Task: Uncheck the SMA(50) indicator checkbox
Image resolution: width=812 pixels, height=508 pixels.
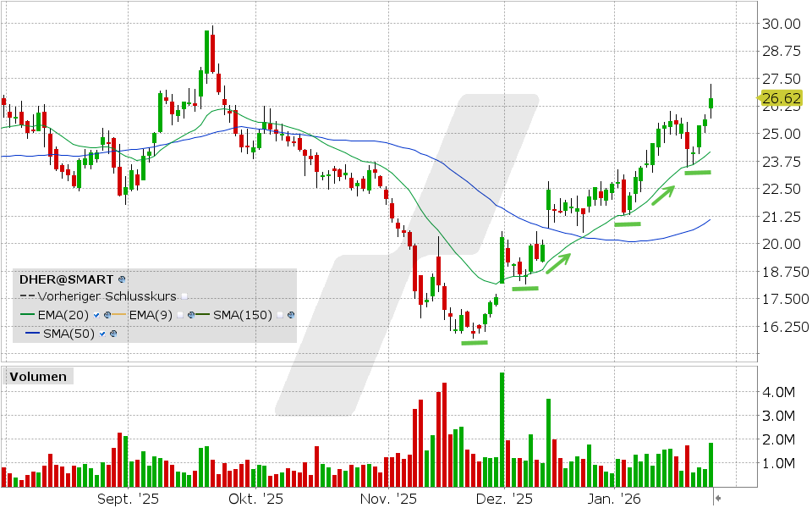Action: (101, 334)
